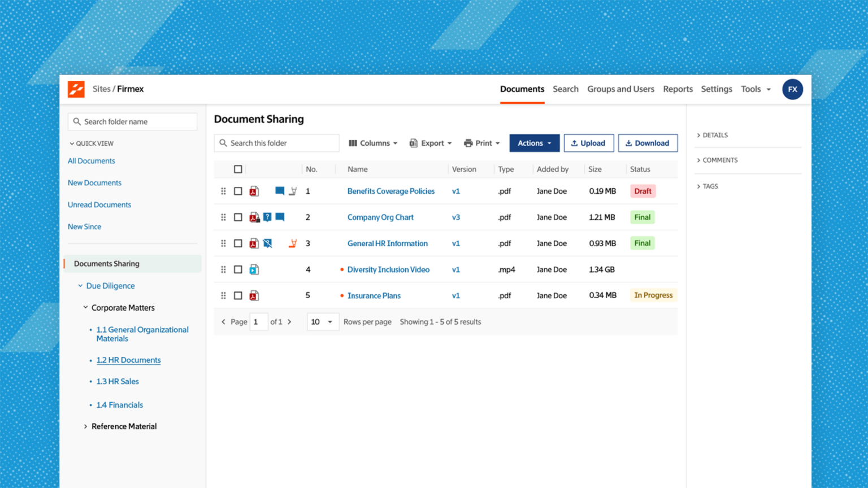The image size is (868, 488).
Task: Click the video file icon for Diversity Inclusion Video
Action: (254, 269)
